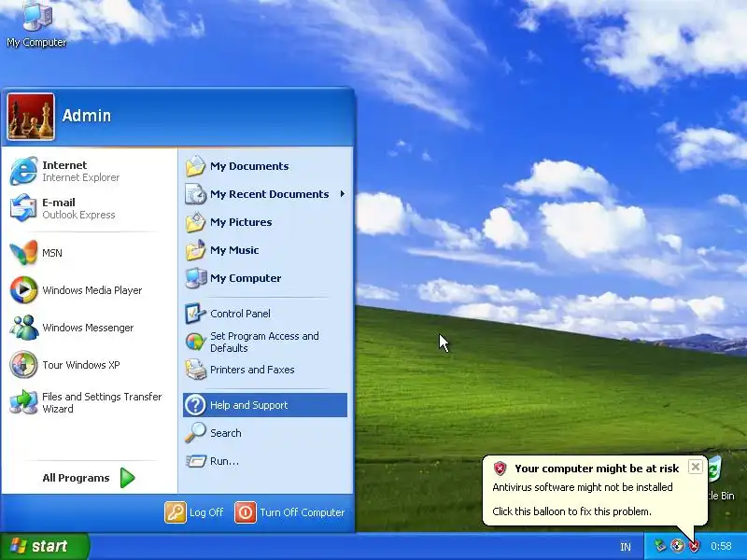
Task: Click the 'MSN' label text
Action: coord(52,253)
